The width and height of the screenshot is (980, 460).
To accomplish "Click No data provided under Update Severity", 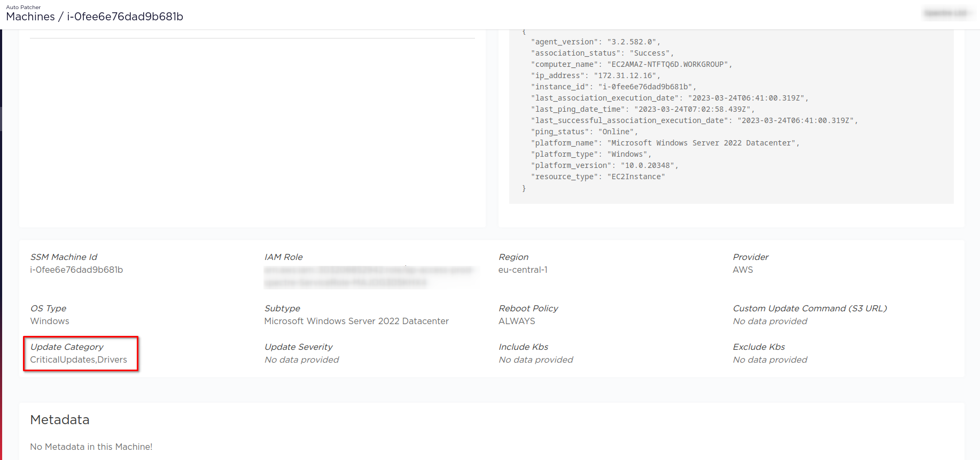I will (x=302, y=359).
